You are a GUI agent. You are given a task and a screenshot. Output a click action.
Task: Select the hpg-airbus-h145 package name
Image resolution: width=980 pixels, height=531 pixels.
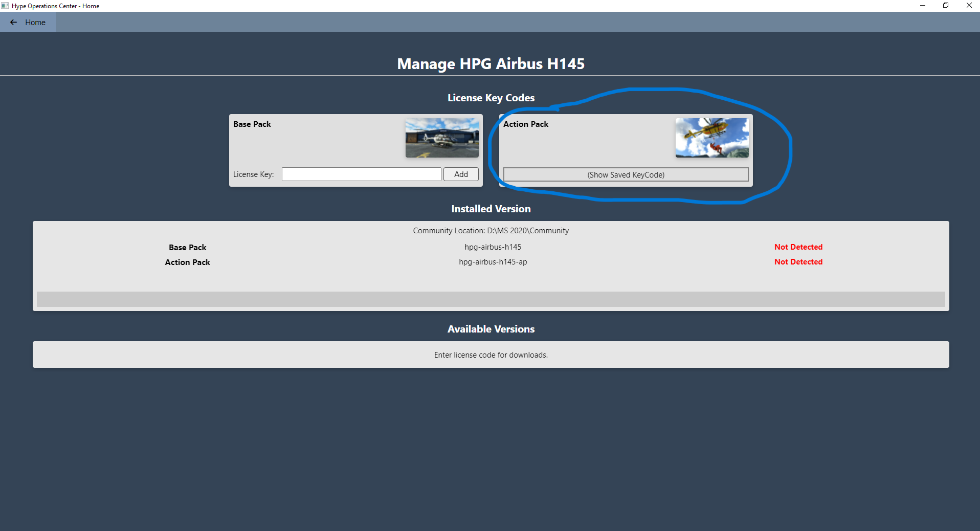pyautogui.click(x=493, y=247)
